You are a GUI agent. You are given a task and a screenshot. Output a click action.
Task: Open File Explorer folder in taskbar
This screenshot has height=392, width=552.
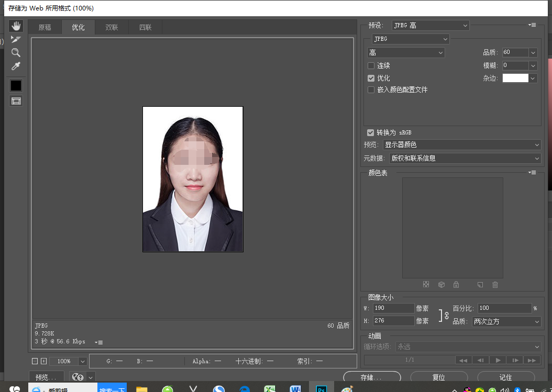click(141, 388)
